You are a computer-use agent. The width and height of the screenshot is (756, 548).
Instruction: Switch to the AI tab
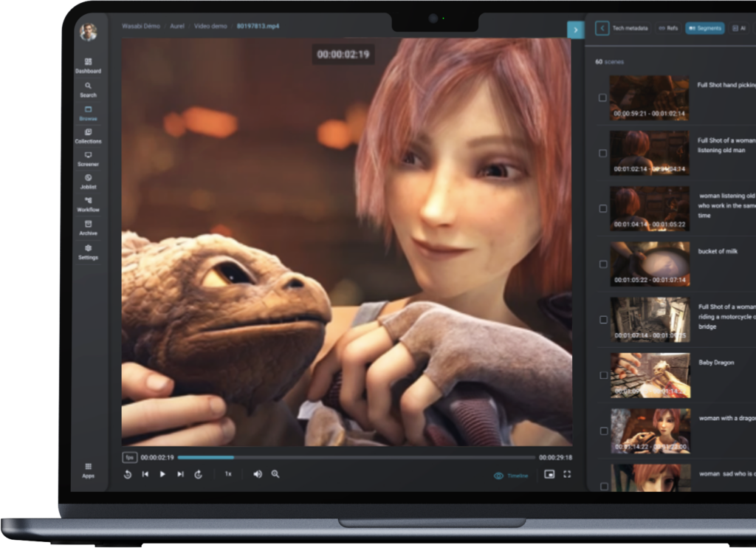(739, 28)
